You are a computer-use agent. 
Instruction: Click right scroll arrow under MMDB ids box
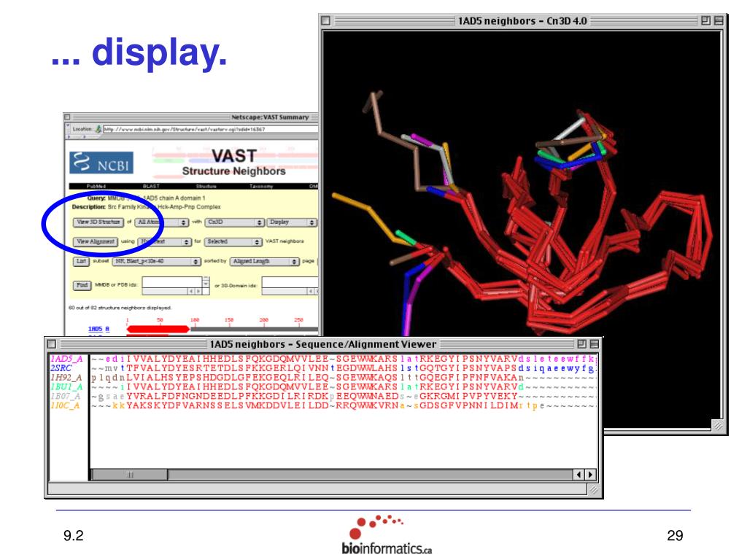(x=198, y=291)
